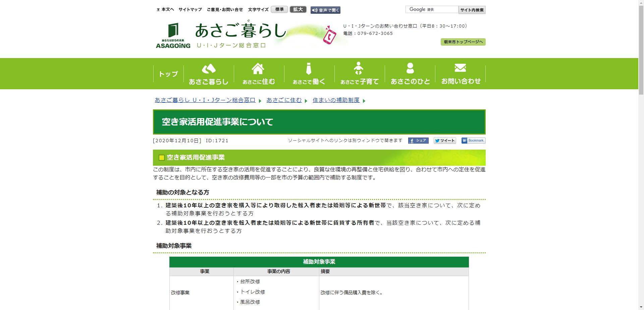644x310 pixels.
Task: Set text size to 標準
Action: 279,9
